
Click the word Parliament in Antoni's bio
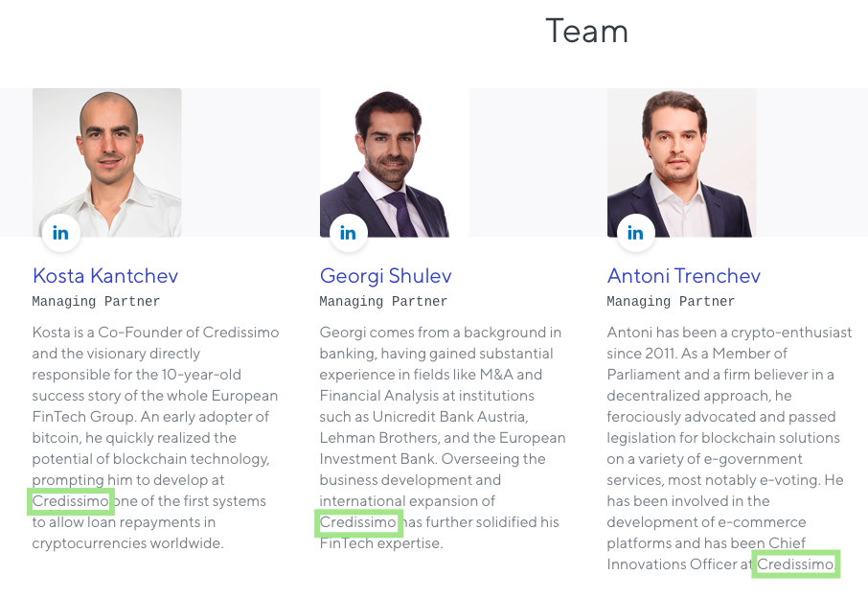pyautogui.click(x=643, y=375)
